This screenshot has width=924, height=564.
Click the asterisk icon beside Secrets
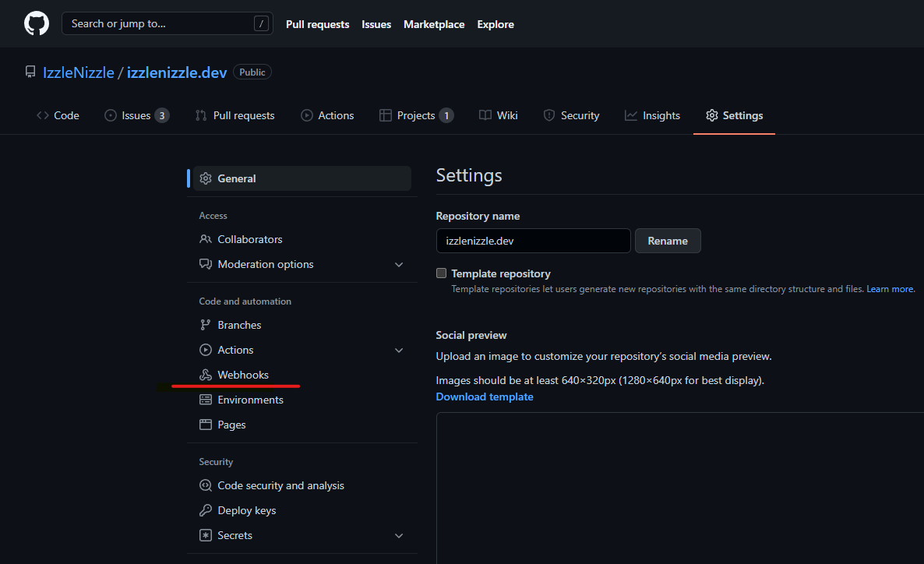(x=206, y=535)
